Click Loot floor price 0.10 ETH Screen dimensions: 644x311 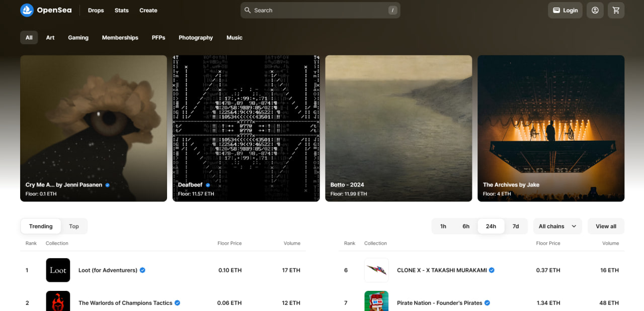pyautogui.click(x=230, y=270)
